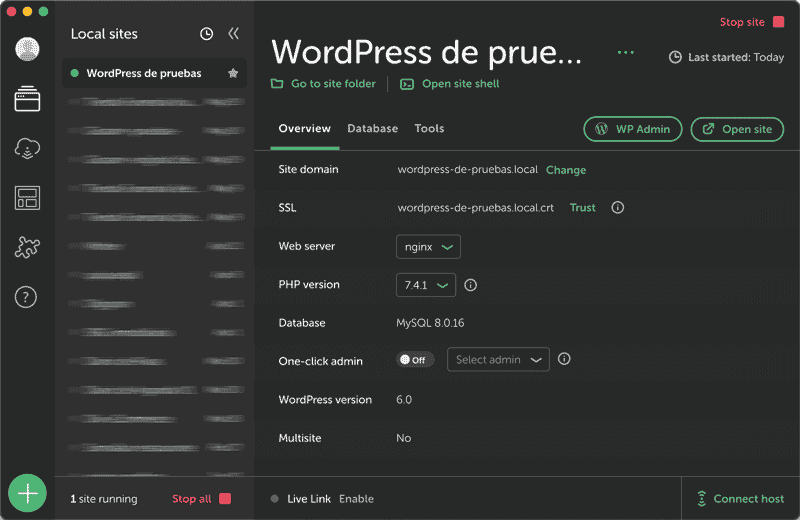Open WP Admin
This screenshot has width=800, height=520.
pos(633,129)
